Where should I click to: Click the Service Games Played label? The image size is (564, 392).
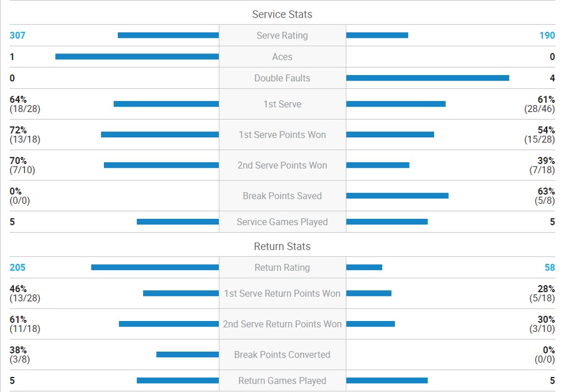point(282,222)
